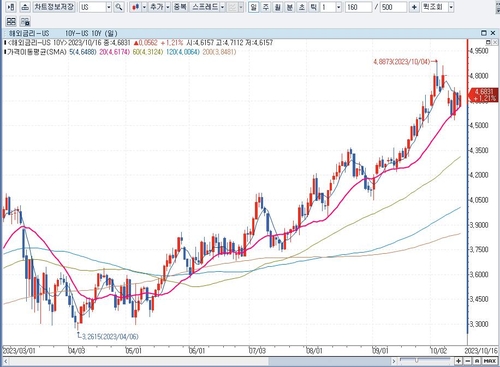
Task: Click the greyed-out chart icon after 스프레드
Action: [x=232, y=7]
